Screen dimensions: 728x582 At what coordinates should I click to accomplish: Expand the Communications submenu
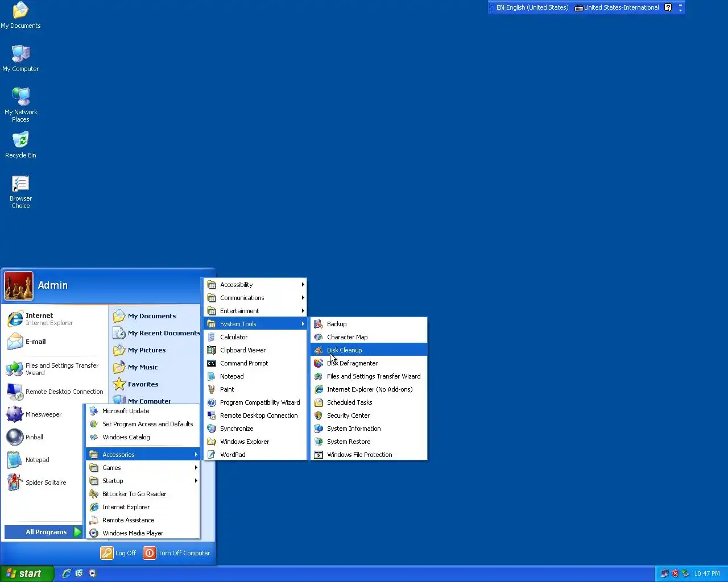pos(255,298)
